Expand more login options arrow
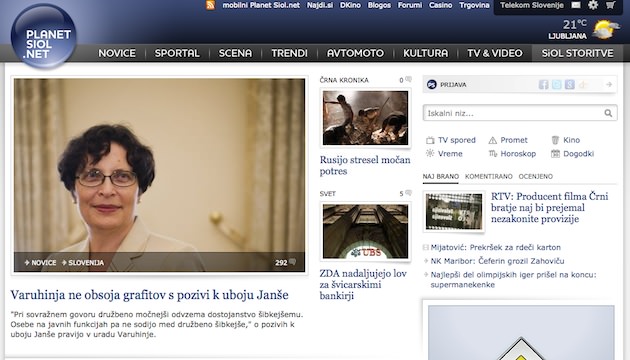The width and height of the screenshot is (630, 360). [x=609, y=84]
